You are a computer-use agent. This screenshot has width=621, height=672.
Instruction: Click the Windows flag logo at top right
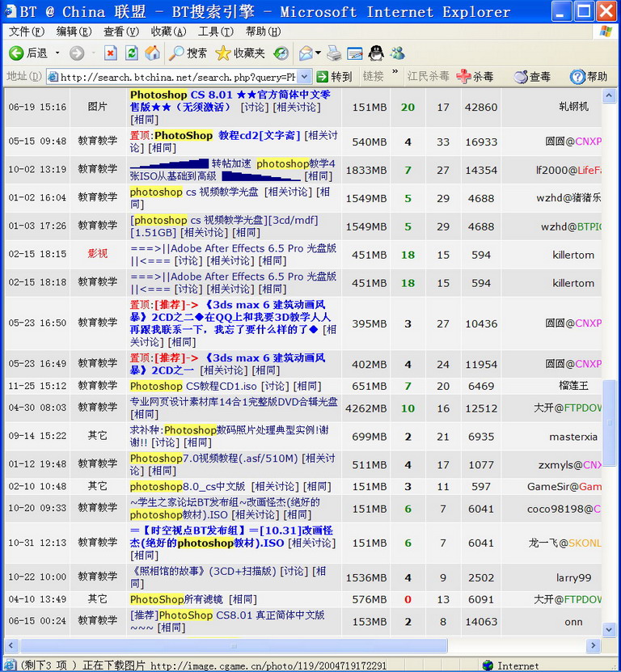(606, 32)
